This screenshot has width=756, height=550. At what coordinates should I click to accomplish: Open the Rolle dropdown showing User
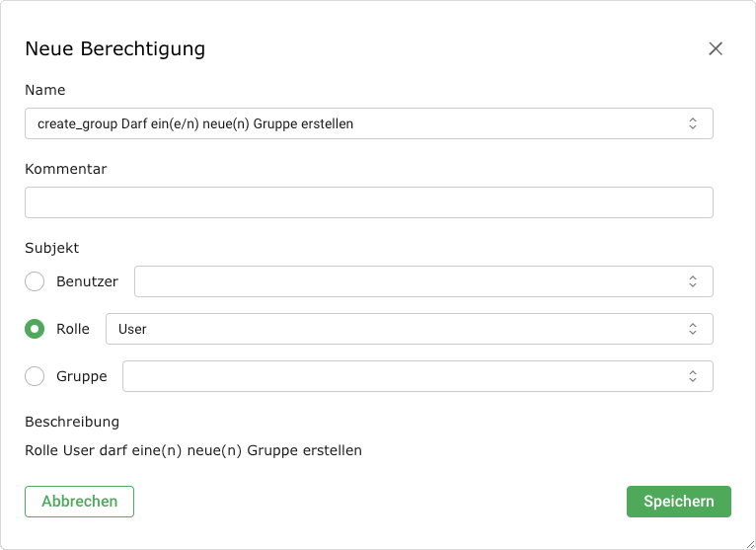point(395,329)
